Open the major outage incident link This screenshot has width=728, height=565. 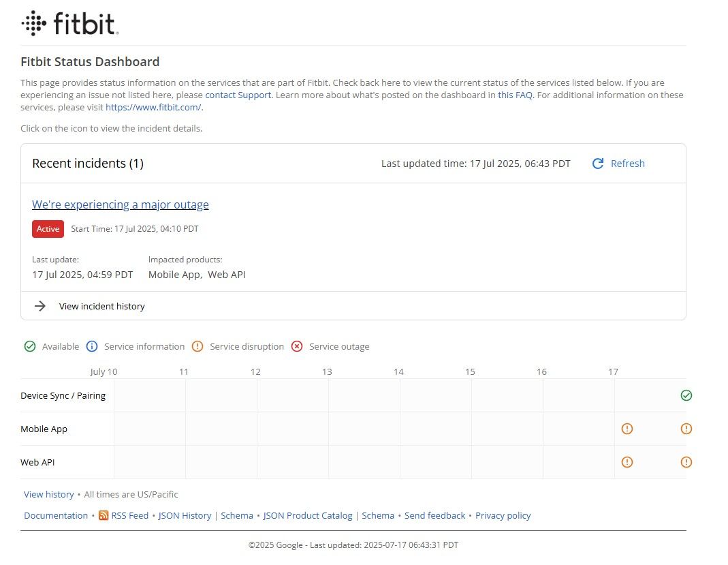(121, 204)
